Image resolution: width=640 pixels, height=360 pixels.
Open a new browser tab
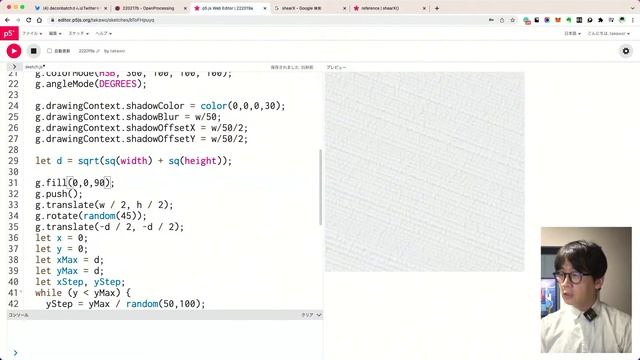[x=437, y=8]
